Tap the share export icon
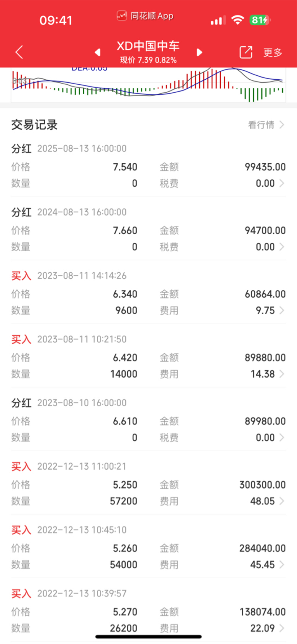The width and height of the screenshot is (297, 644). (246, 52)
